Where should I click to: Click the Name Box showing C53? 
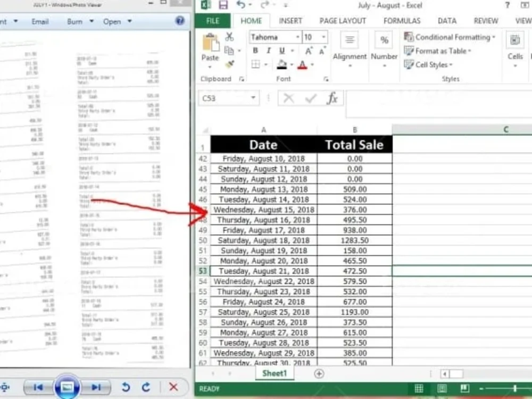tap(229, 98)
